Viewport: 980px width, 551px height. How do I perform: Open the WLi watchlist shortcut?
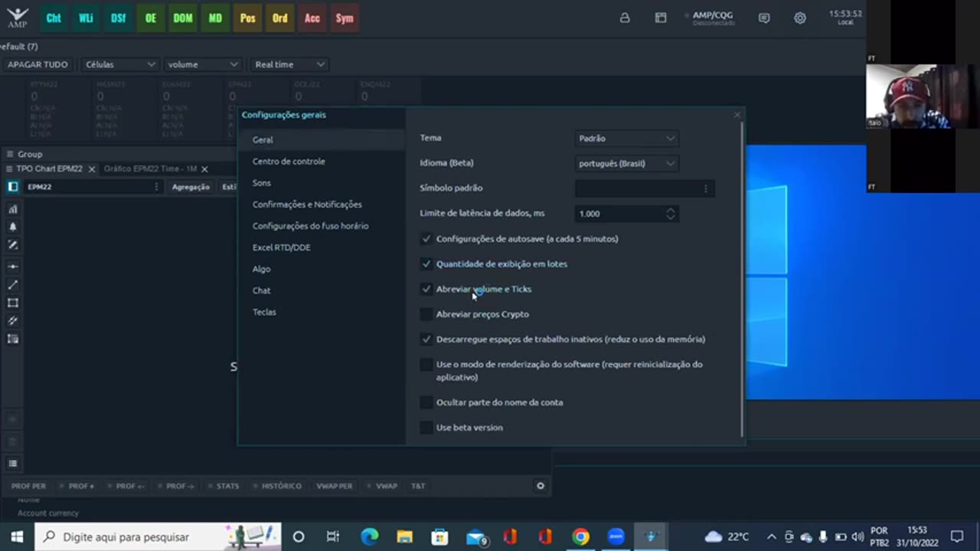point(86,18)
